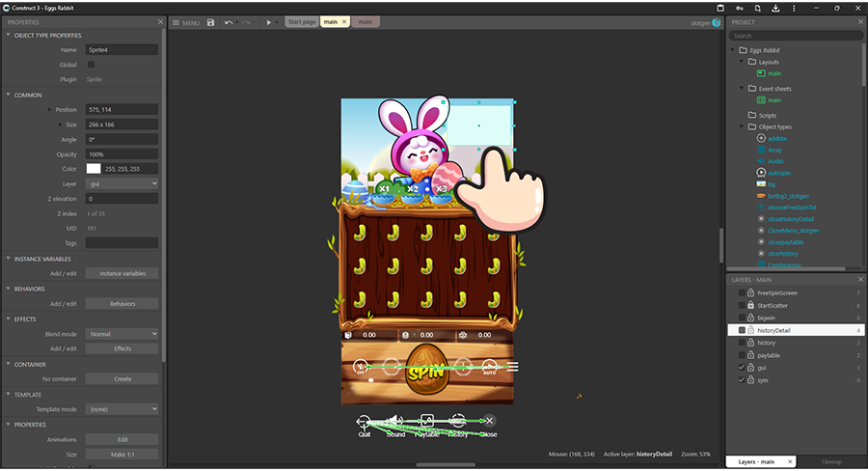
Task: Open the main event sheet in project
Action: pos(774,100)
